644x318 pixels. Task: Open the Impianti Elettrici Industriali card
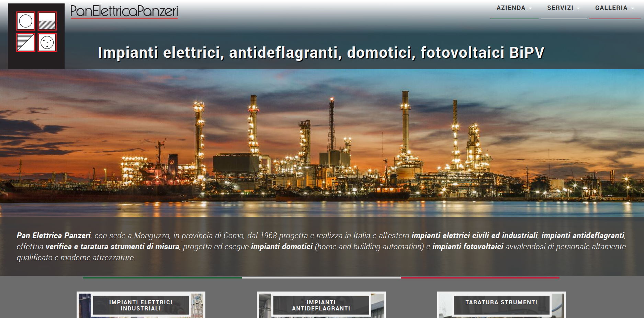click(141, 305)
